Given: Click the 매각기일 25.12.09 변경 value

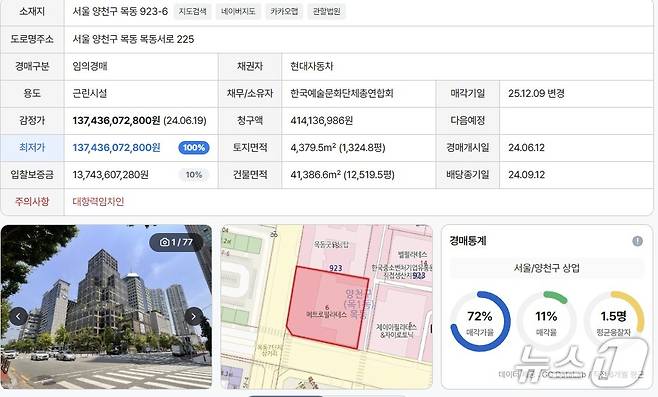Looking at the screenshot, I should (x=536, y=93).
